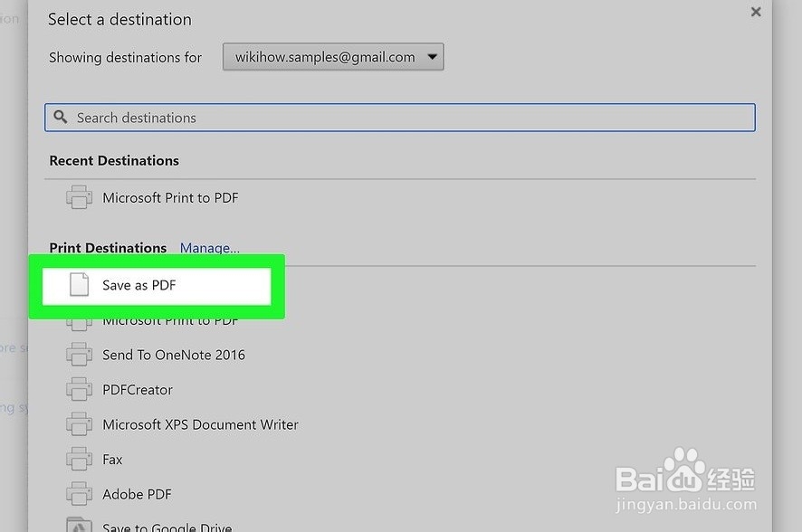Click the printer icon beside Adobe PDF
The height and width of the screenshot is (532, 802).
(x=80, y=494)
